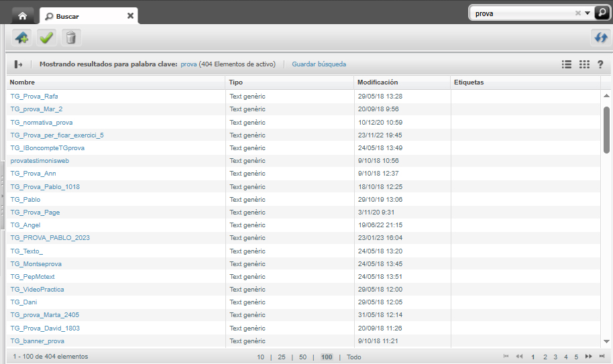The width and height of the screenshot is (613, 364).
Task: Click the refresh arrows icon
Action: pos(598,38)
